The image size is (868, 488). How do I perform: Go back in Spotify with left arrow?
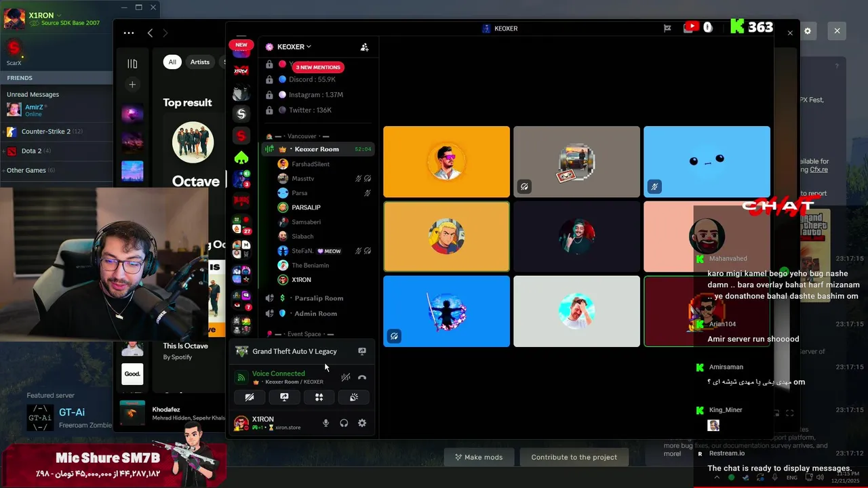[150, 33]
